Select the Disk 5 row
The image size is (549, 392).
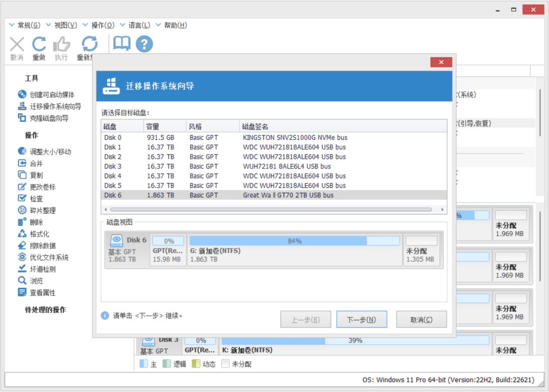[x=274, y=186]
